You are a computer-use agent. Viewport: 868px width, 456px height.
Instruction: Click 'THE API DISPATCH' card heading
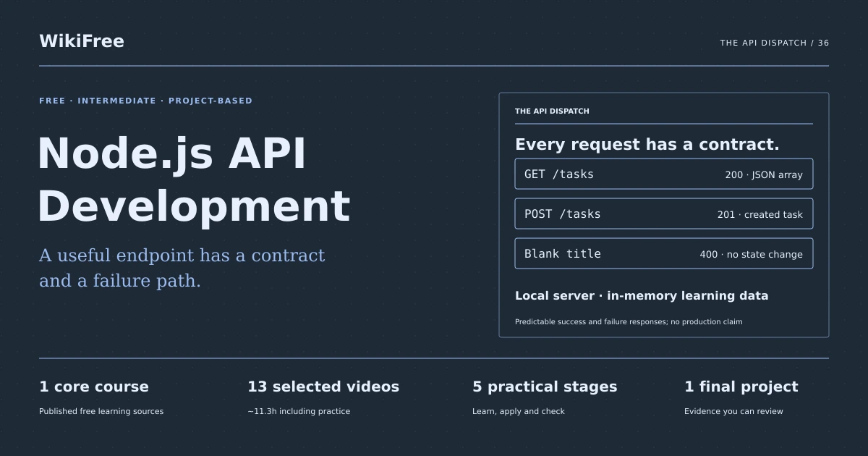pos(552,111)
